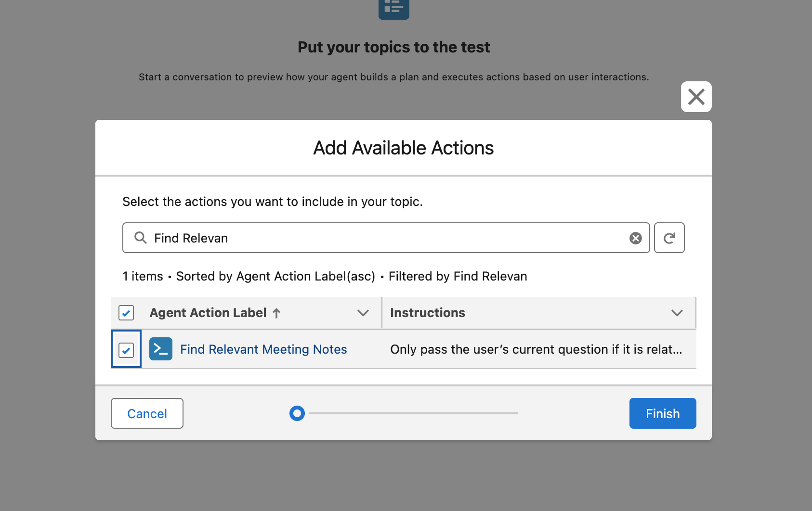Toggle the select-all checkbox in the header

pos(126,313)
